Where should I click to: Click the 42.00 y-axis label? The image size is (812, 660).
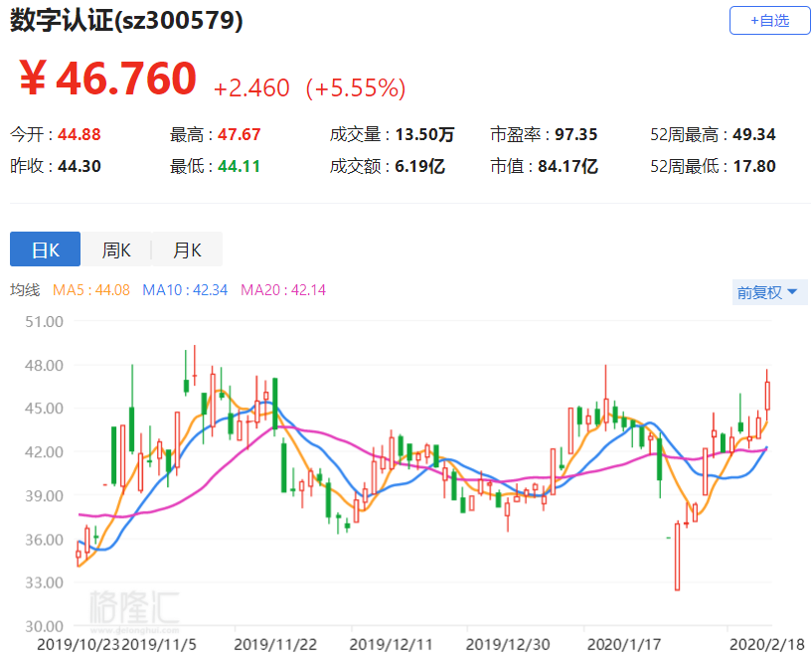[x=44, y=451]
